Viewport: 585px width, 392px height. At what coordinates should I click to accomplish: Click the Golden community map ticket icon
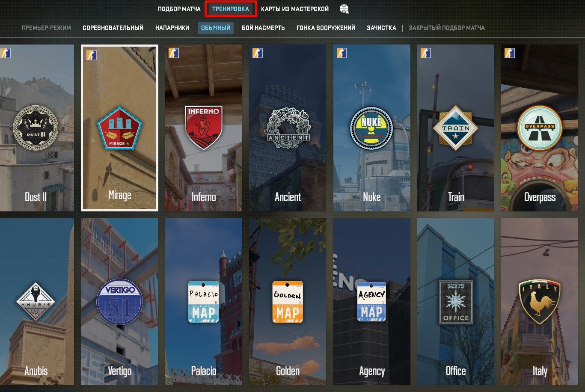tap(287, 302)
